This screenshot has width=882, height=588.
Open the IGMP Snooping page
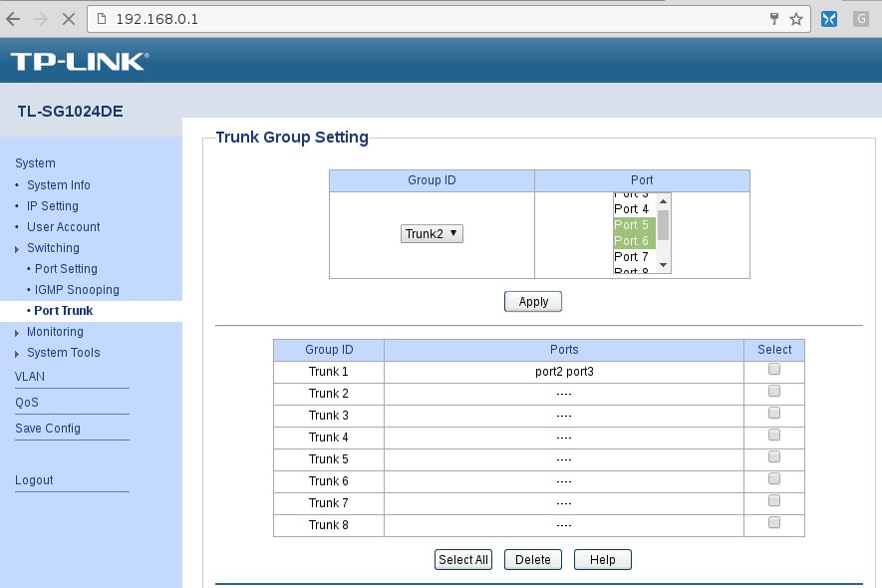[76, 290]
